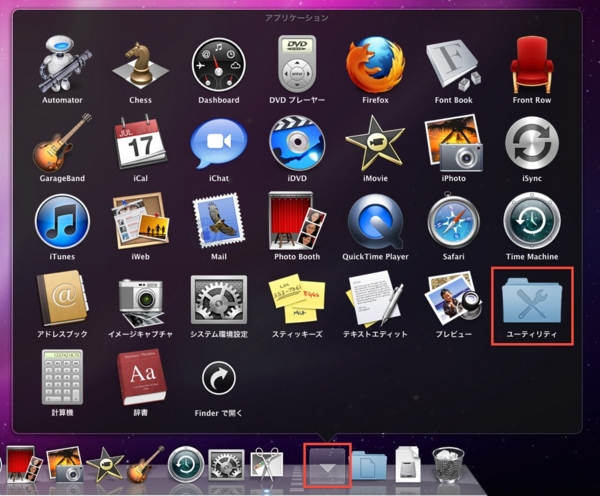Screen dimensions: 600x496
Task: Open the ユーティリティ folder
Action: click(532, 299)
